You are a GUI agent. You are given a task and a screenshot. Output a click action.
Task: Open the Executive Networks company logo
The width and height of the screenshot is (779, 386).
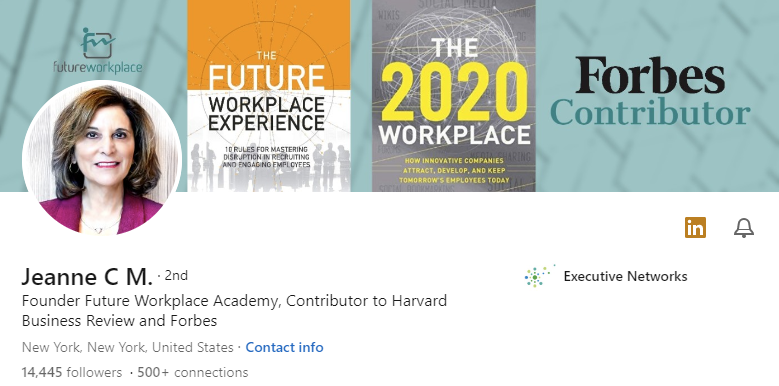540,276
